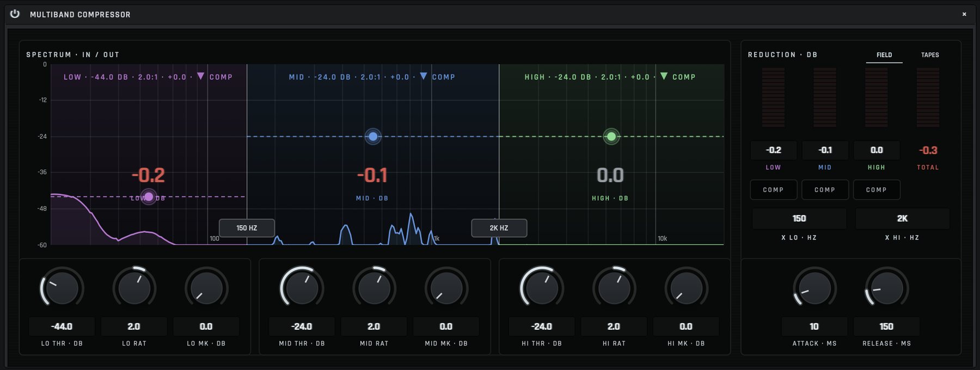
Task: Click the LO RAT knob
Action: [134, 288]
